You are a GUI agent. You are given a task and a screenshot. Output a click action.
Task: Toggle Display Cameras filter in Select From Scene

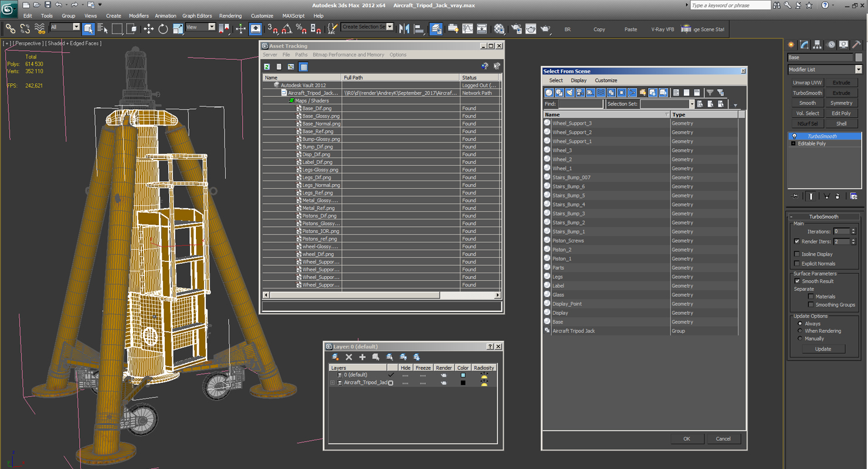(580, 93)
